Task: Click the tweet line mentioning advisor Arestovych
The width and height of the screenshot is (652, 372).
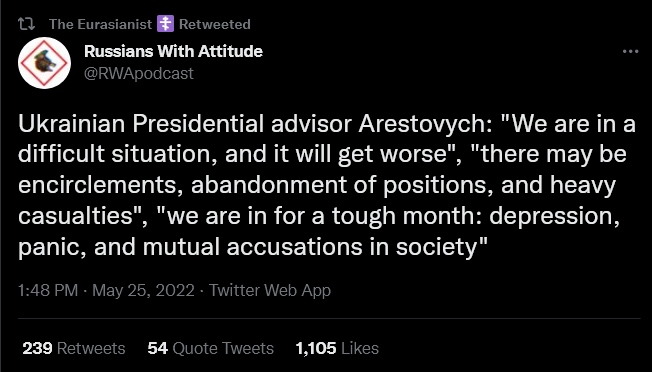Action: pyautogui.click(x=327, y=124)
